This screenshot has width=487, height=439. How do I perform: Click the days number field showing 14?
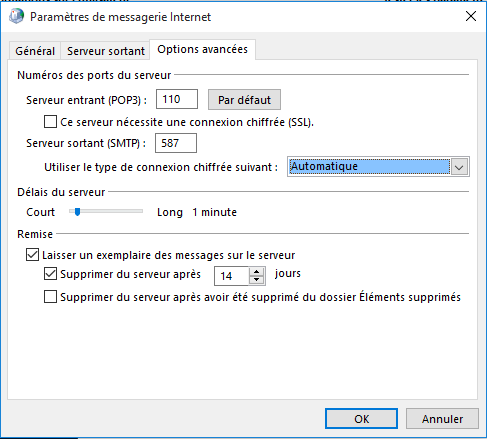click(231, 276)
